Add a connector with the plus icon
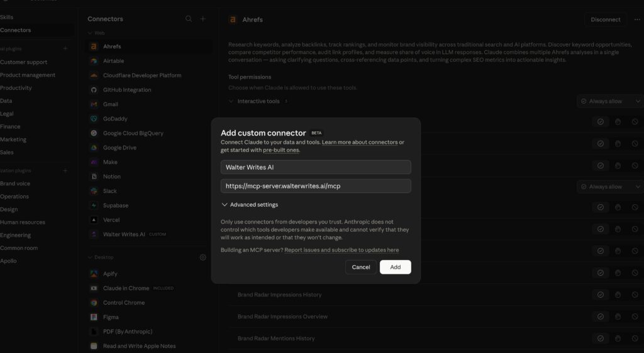644x353 pixels. pos(203,19)
